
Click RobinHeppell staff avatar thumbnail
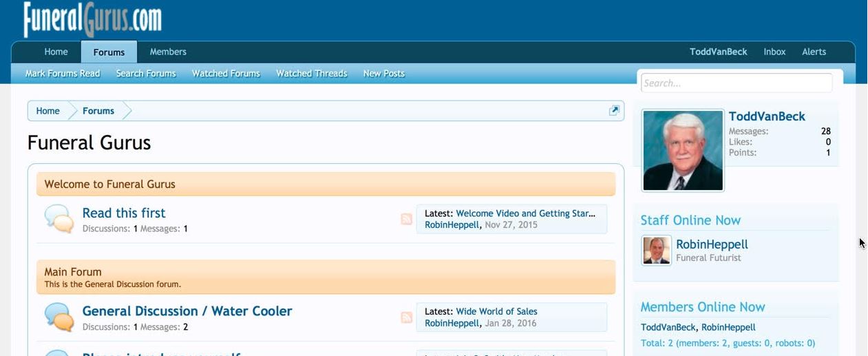click(657, 251)
